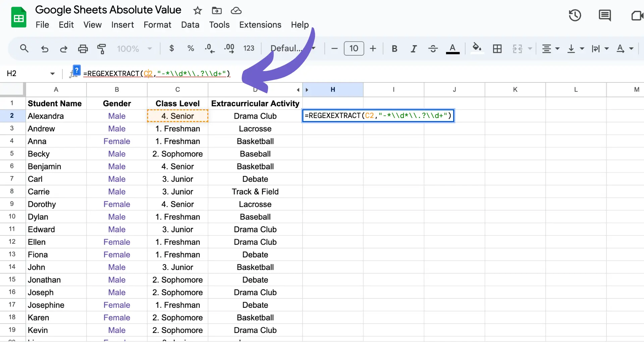Click the font size field showing 10
The image size is (644, 342).
click(x=354, y=49)
